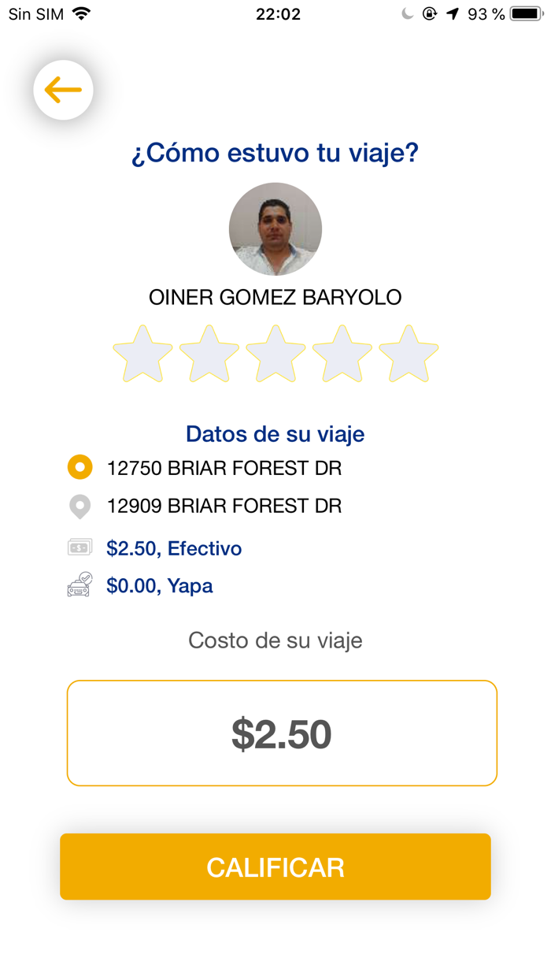This screenshot has width=551, height=980.
Task: Click the $2.50, Efectivo payment link
Action: 175,548
